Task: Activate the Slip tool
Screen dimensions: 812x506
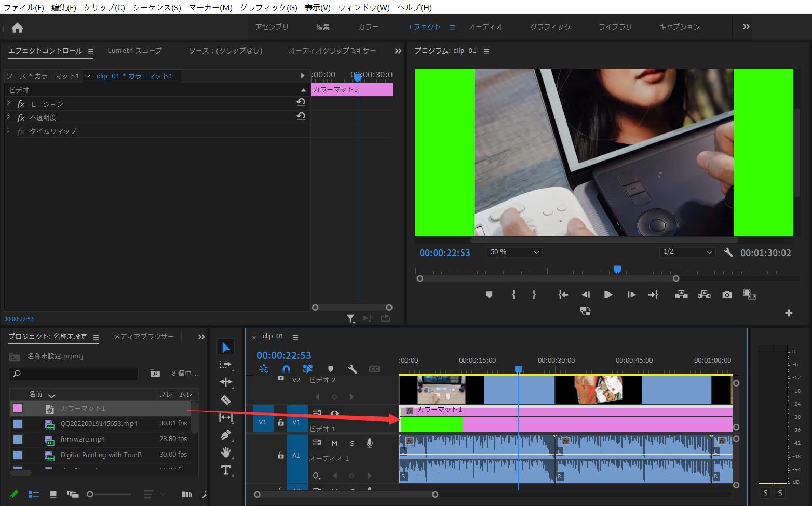Action: click(x=226, y=417)
